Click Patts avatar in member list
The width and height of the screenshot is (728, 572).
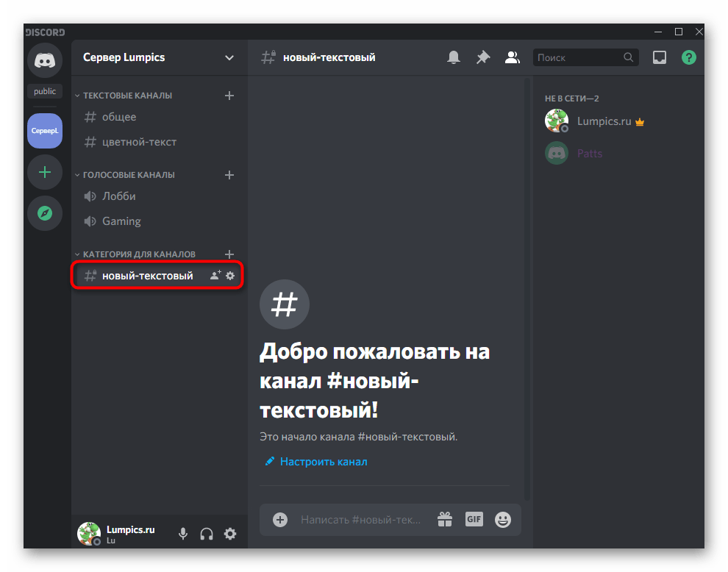[556, 153]
